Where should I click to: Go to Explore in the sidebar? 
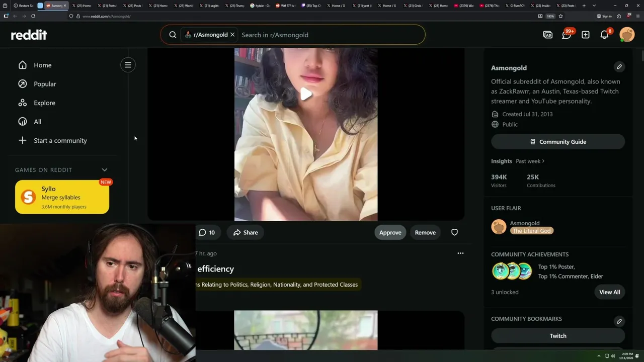pyautogui.click(x=44, y=103)
